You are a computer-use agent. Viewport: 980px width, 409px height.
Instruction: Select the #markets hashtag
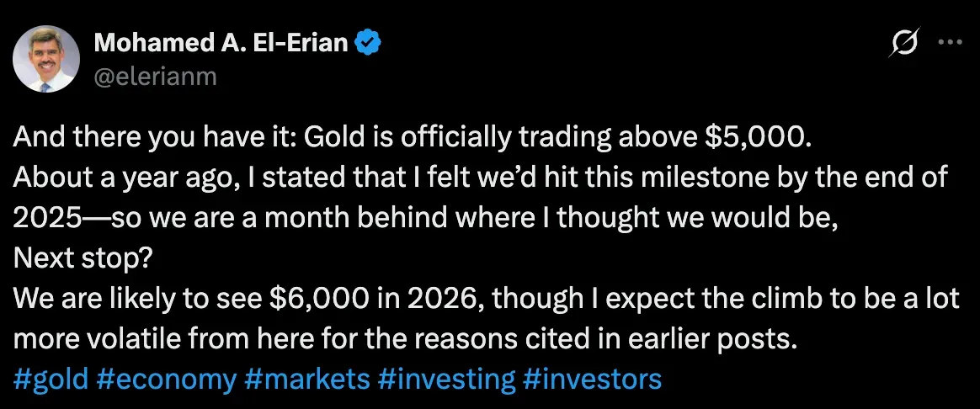[306, 380]
